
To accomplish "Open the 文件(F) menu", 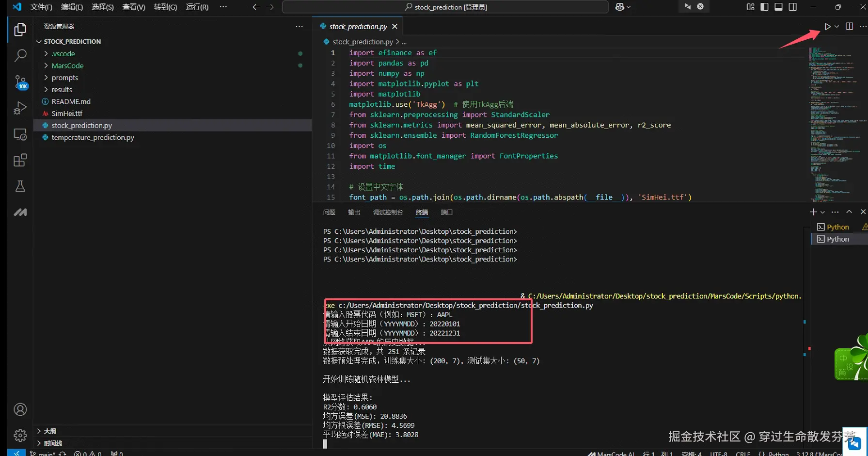I will pos(41,7).
